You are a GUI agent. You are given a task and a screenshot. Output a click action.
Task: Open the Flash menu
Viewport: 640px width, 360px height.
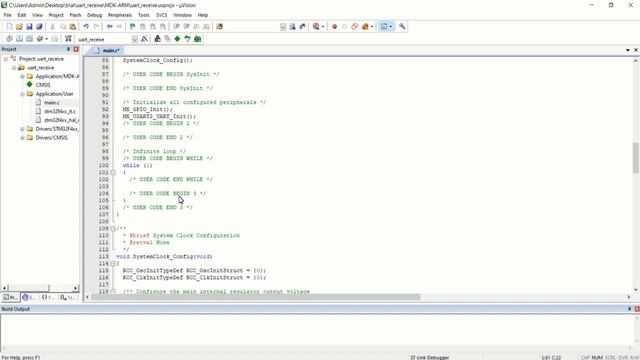pyautogui.click(x=75, y=15)
